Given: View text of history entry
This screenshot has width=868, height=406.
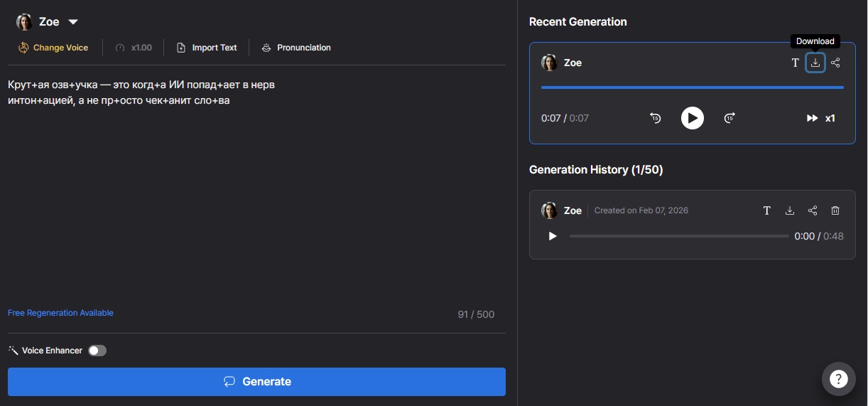Looking at the screenshot, I should 766,210.
